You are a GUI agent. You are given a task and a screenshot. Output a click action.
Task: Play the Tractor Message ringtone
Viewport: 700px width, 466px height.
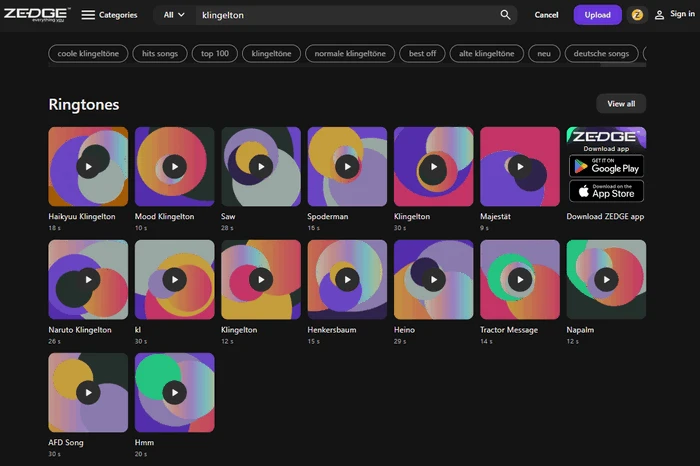[x=520, y=279]
